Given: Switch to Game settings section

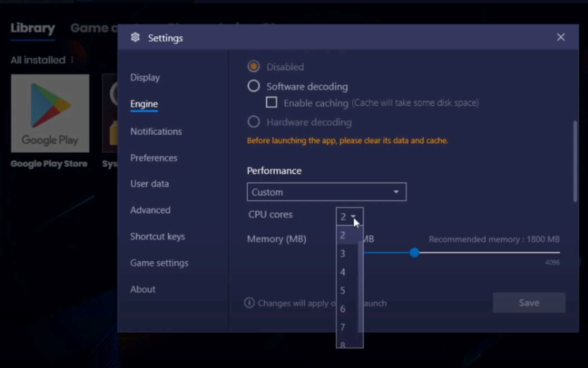Looking at the screenshot, I should point(159,263).
